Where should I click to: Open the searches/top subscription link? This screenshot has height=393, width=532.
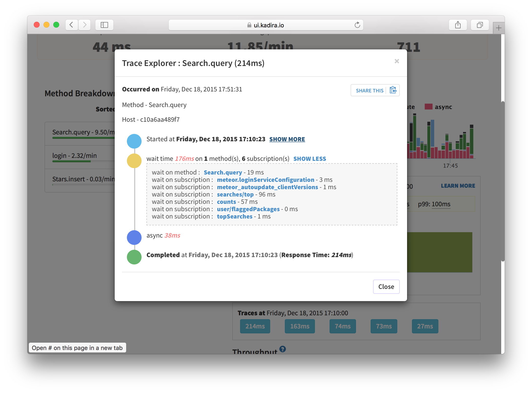point(235,195)
